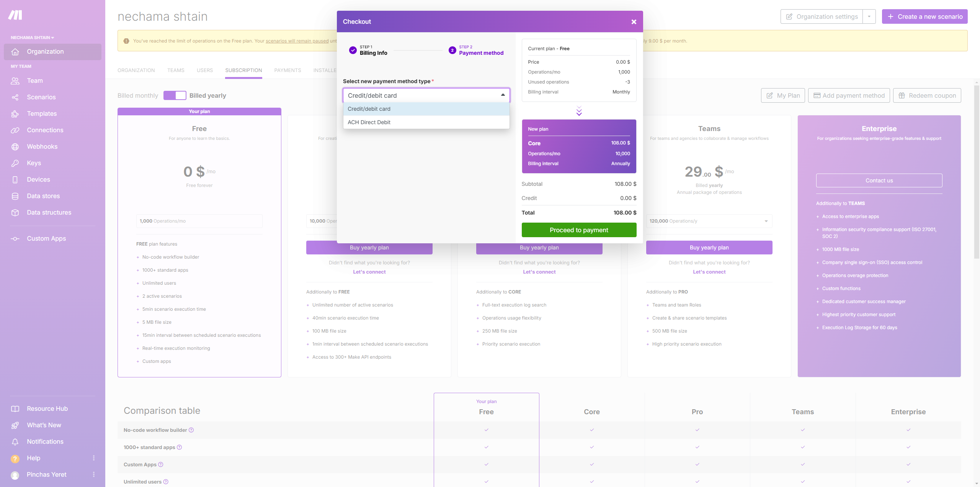Click the Redeem coupon button
Viewport: 980px width, 487px height.
pos(927,95)
